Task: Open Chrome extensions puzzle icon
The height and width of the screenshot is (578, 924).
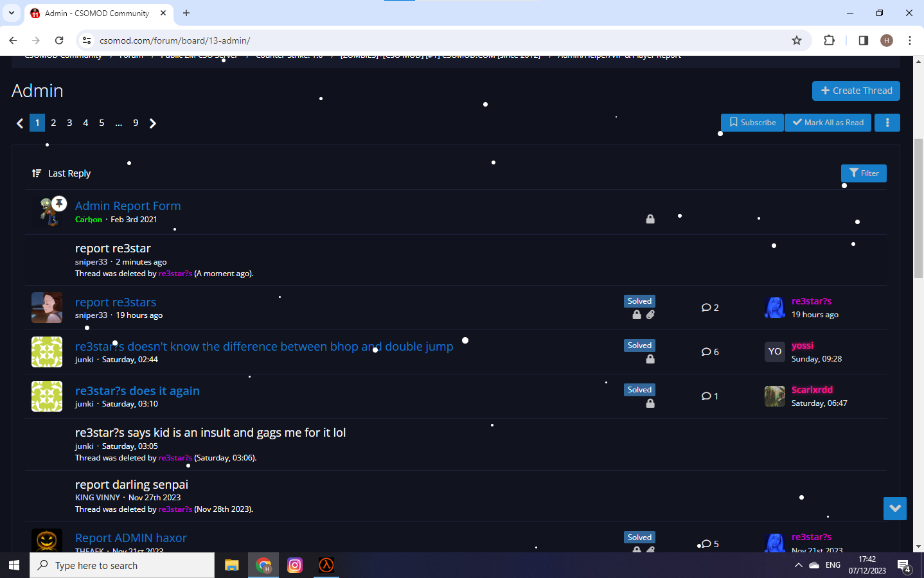Action: (x=829, y=40)
